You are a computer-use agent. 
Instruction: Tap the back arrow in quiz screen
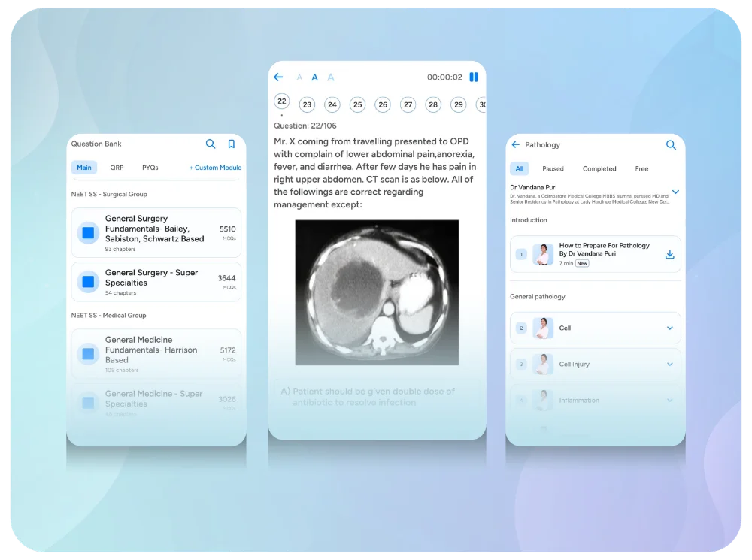pyautogui.click(x=278, y=77)
